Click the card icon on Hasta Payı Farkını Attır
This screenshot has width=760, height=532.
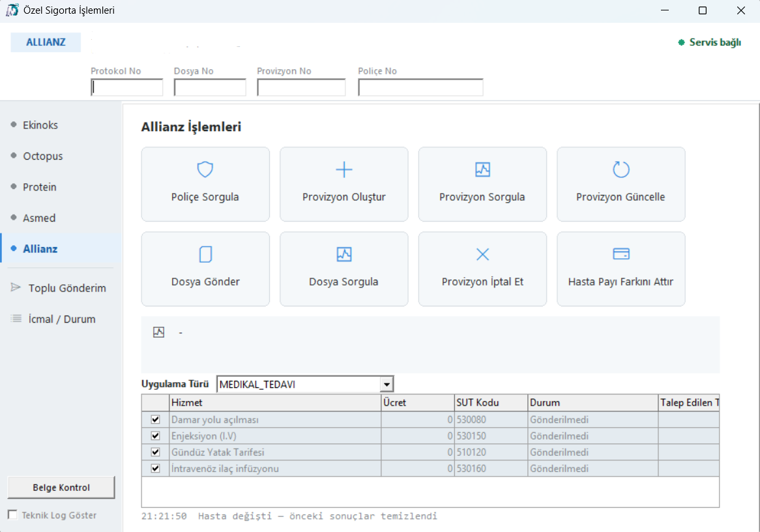tap(621, 254)
